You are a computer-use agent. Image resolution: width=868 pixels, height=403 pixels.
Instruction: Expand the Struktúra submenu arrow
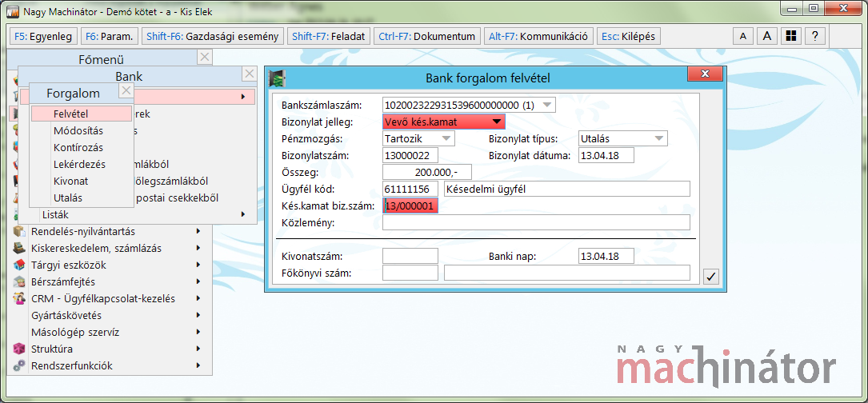198,349
